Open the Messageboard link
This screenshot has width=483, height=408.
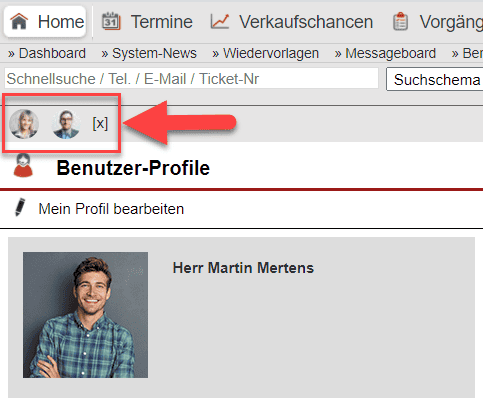point(385,53)
